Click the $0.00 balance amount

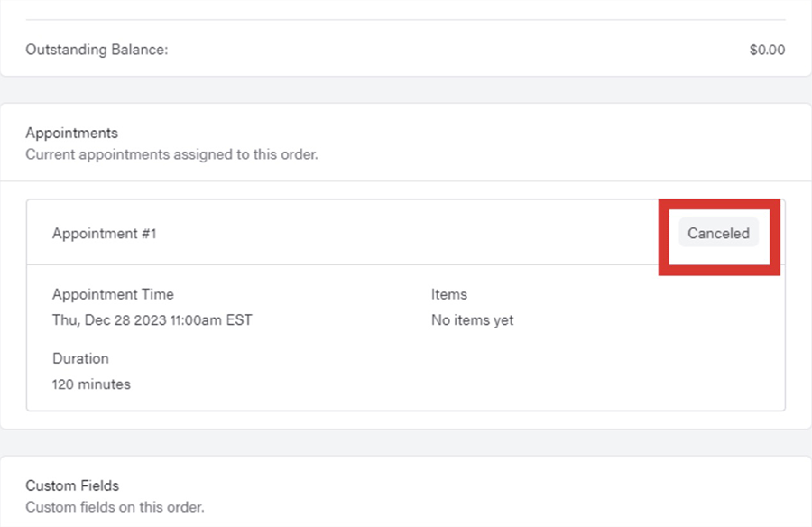pyautogui.click(x=767, y=50)
